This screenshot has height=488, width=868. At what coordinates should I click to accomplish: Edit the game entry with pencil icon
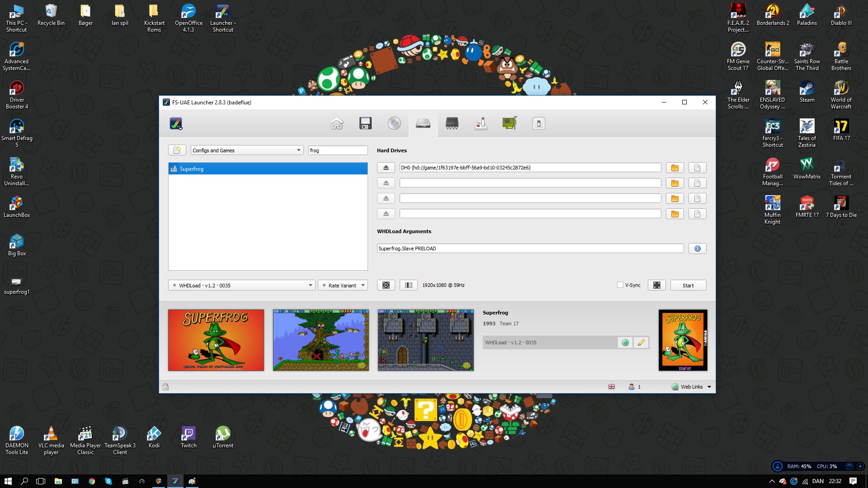pos(641,343)
